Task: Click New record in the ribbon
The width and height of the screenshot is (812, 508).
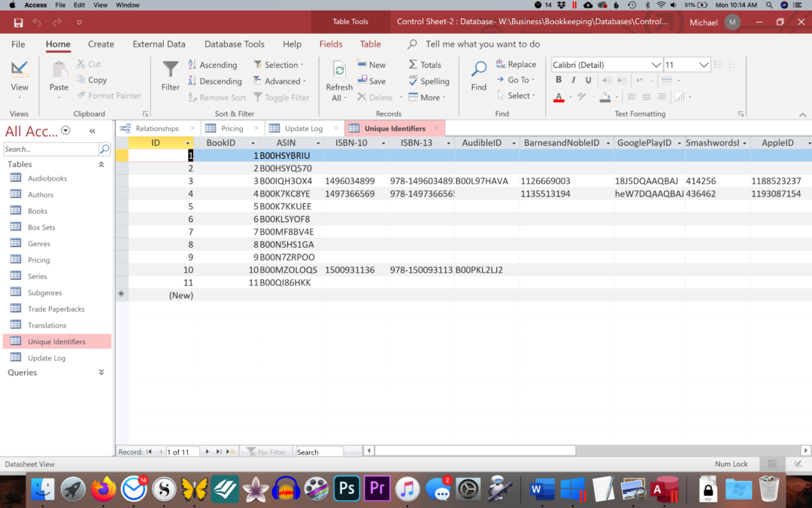Action: coord(371,65)
